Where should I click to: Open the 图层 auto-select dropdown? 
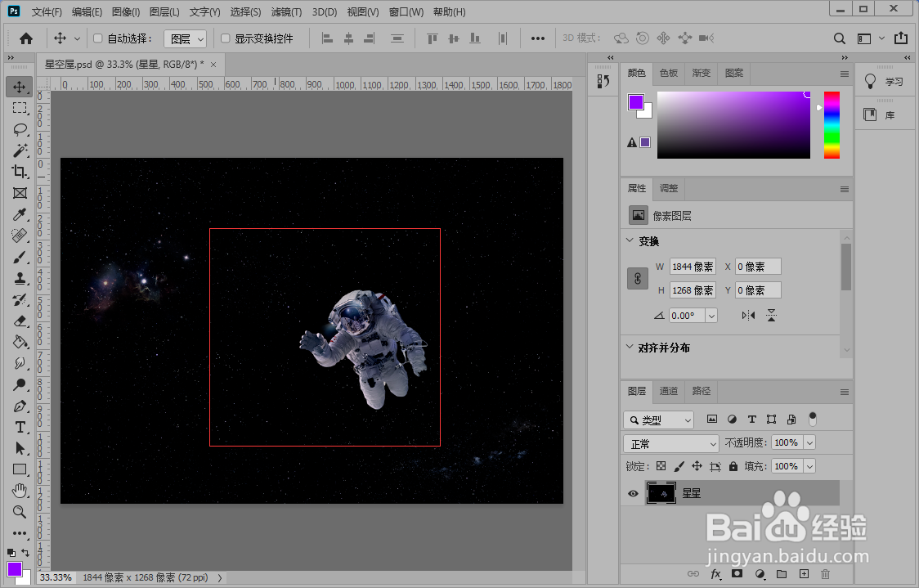(186, 38)
